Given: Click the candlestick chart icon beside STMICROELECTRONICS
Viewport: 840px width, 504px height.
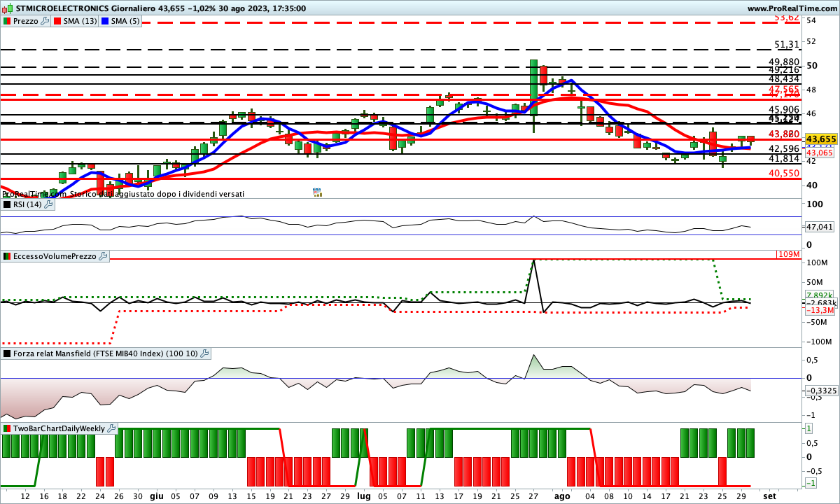Looking at the screenshot, I should click(x=8, y=8).
